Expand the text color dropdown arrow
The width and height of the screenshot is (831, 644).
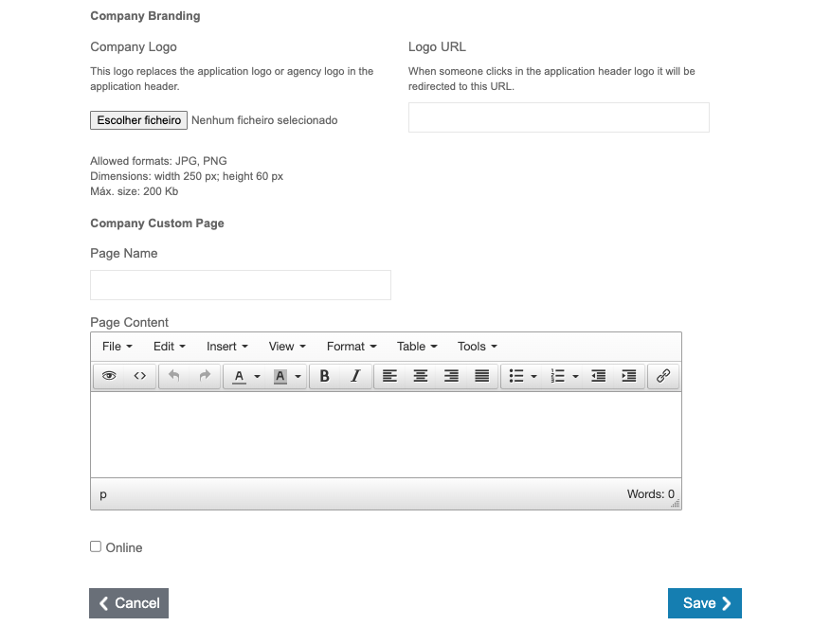257,377
